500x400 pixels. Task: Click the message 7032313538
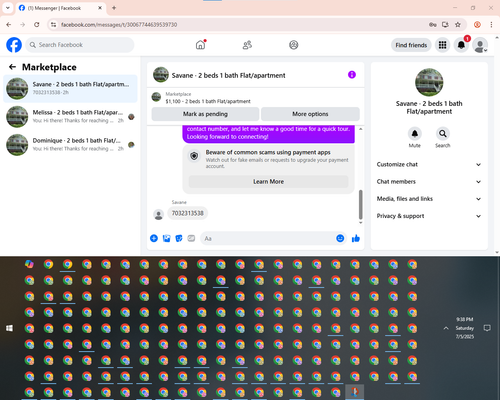pyautogui.click(x=187, y=213)
